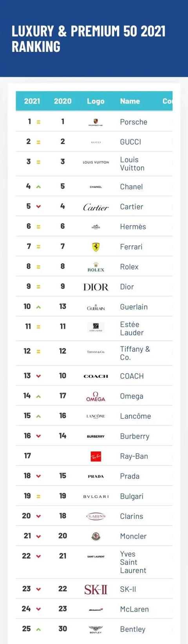The height and width of the screenshot is (644, 188).
Task: Sort by the 2021 column header
Action: (x=32, y=101)
